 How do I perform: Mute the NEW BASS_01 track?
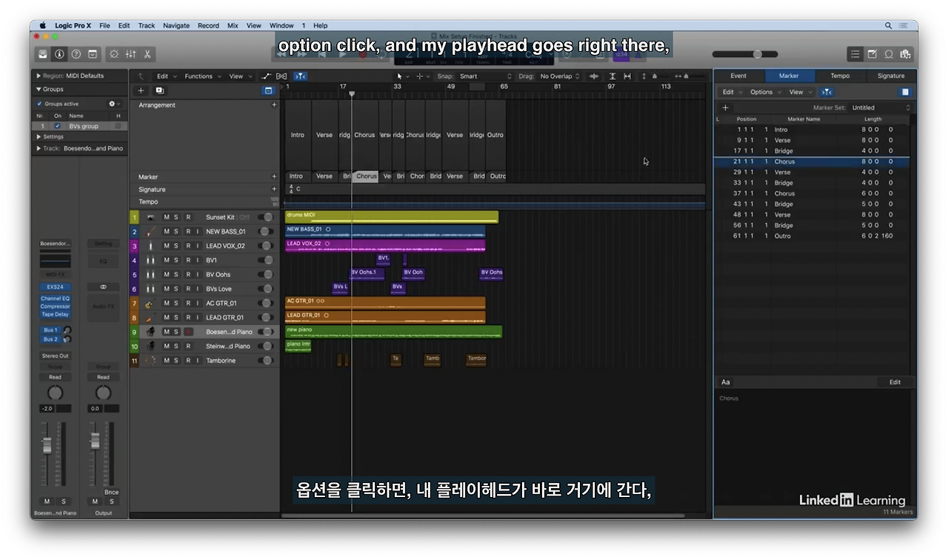[x=167, y=231]
